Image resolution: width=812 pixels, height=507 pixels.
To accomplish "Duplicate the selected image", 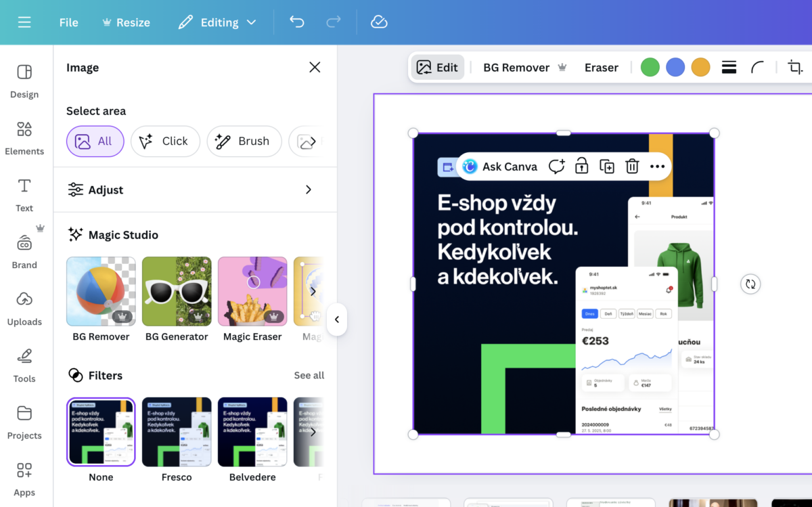I will coord(607,167).
